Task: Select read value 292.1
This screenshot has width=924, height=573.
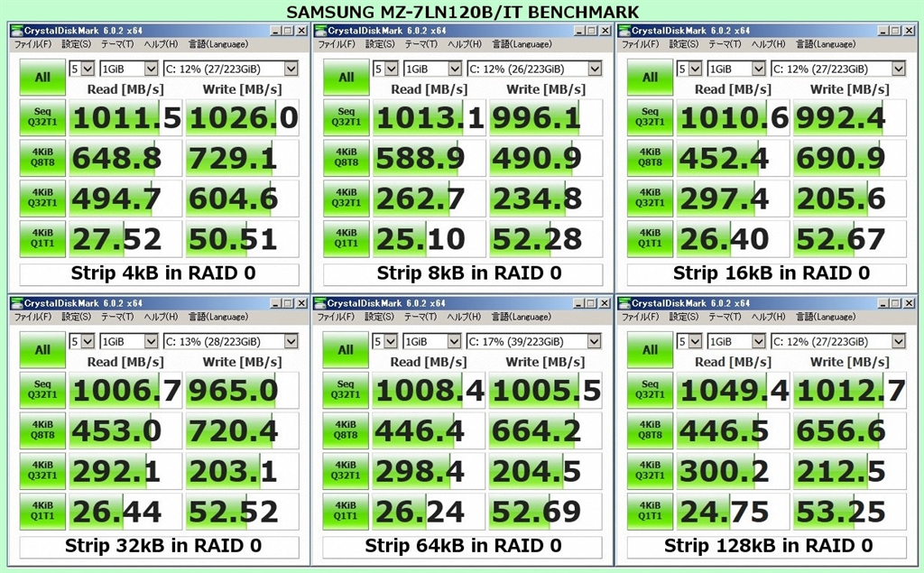Action: (x=125, y=471)
